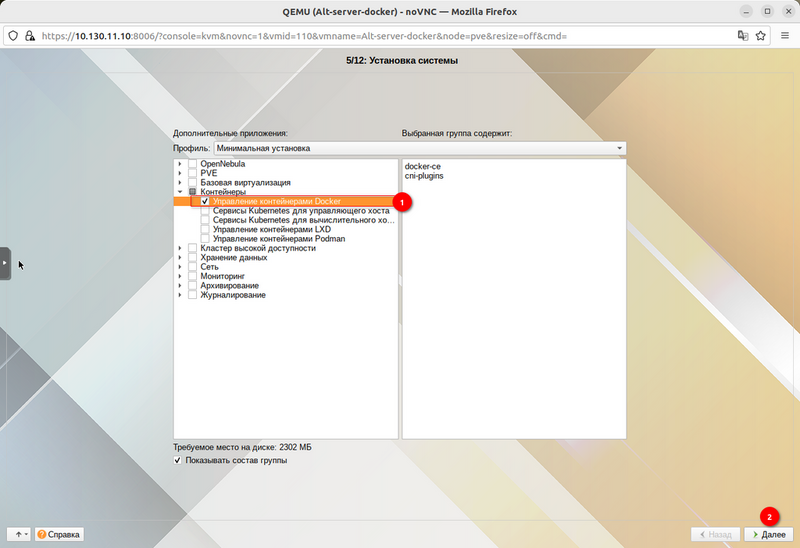Check the LXD container management checkbox

pyautogui.click(x=205, y=229)
